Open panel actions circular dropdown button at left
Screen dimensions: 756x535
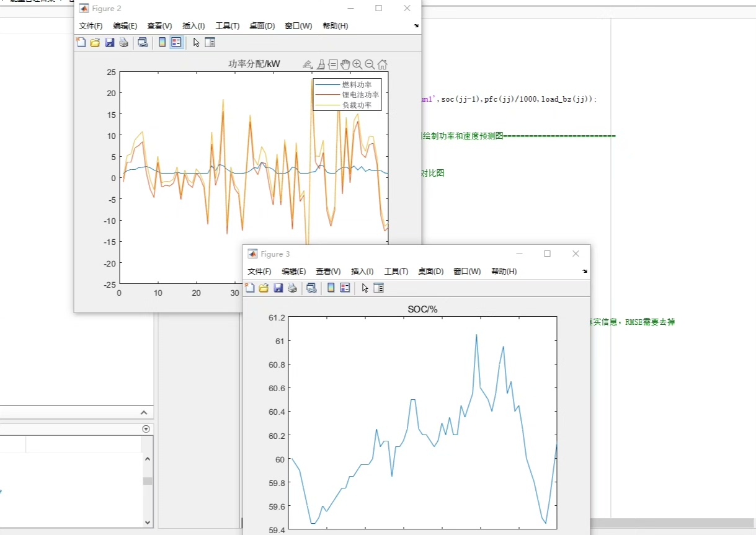tap(146, 429)
